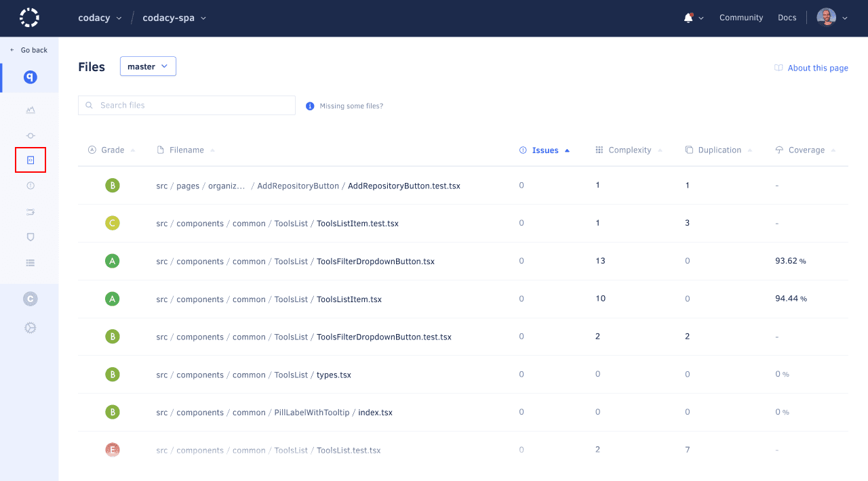Click the notification bell icon
The width and height of the screenshot is (868, 481).
tap(688, 18)
